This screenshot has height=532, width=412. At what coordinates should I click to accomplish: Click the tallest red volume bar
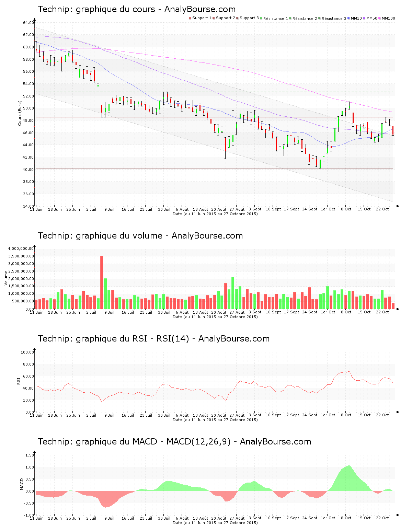102,282
